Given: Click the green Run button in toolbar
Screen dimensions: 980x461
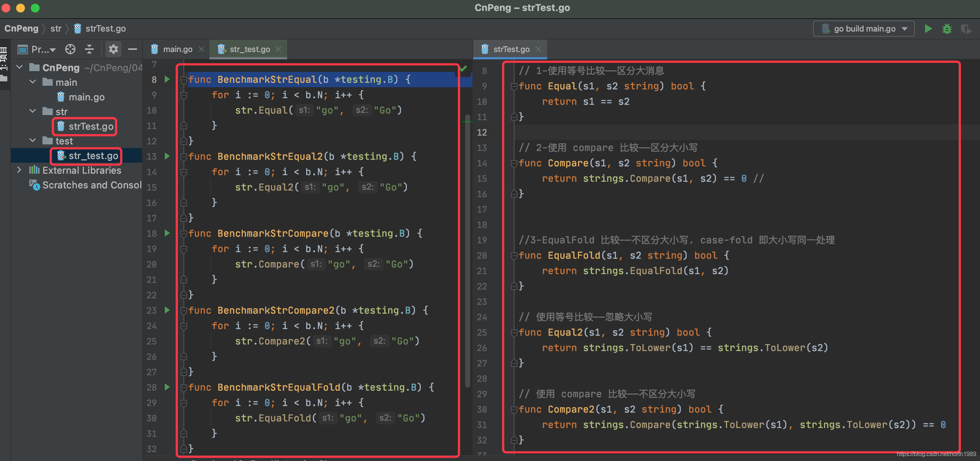Looking at the screenshot, I should tap(928, 29).
